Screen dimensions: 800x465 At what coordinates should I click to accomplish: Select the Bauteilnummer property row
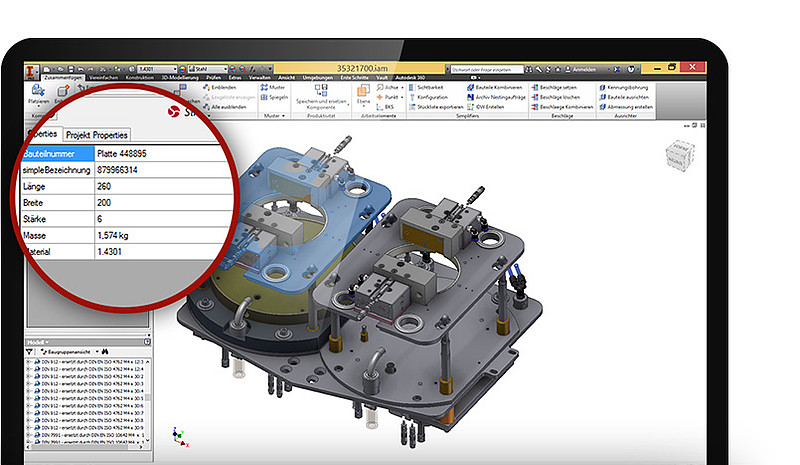[126, 153]
